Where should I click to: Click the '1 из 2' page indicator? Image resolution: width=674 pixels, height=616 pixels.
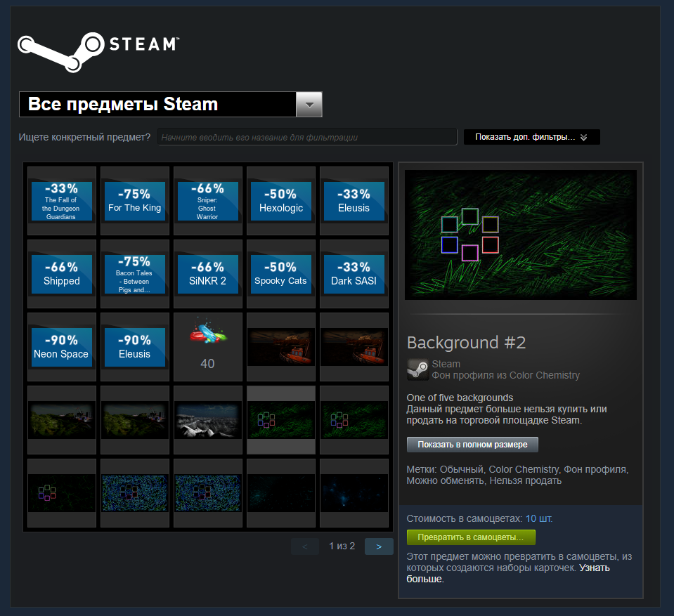pos(342,546)
